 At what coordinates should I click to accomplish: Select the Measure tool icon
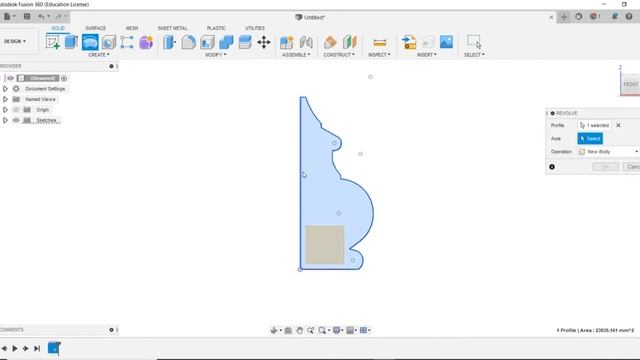[x=380, y=42]
